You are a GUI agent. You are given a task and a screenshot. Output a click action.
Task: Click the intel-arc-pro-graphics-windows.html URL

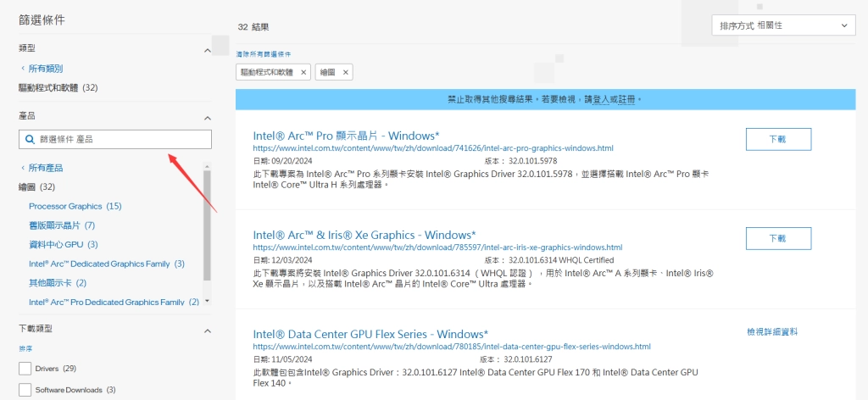(433, 148)
